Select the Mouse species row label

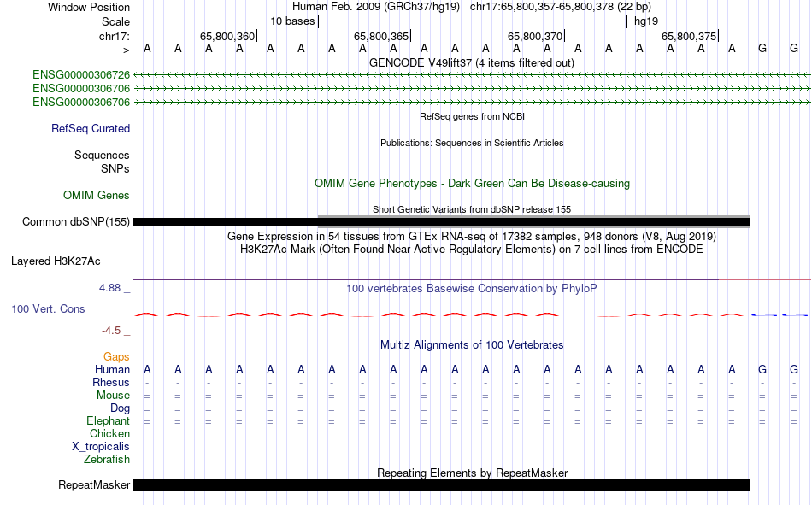coord(113,395)
